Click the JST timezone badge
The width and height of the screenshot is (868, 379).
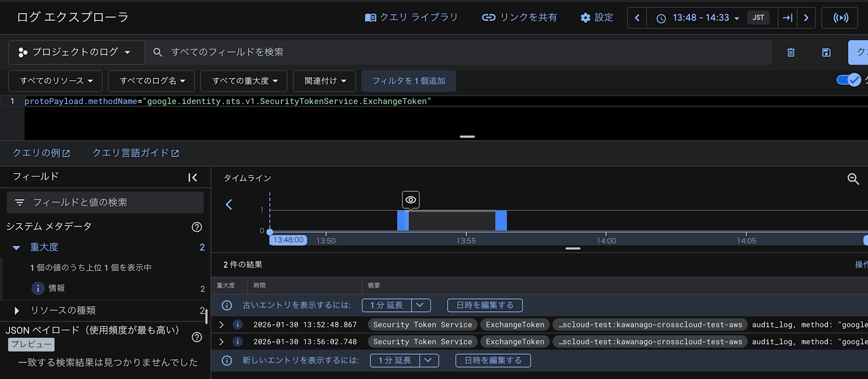tap(758, 18)
